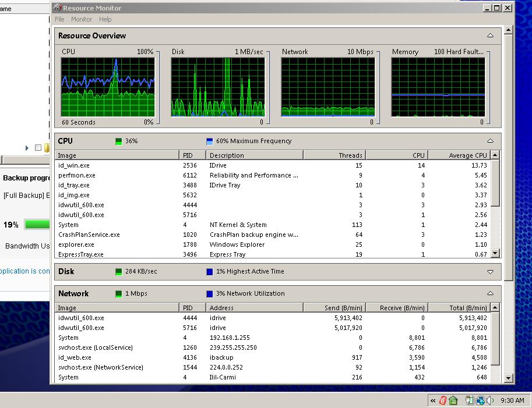Open the network connection tray icon
The width and height of the screenshot is (532, 408).
coord(480,400)
